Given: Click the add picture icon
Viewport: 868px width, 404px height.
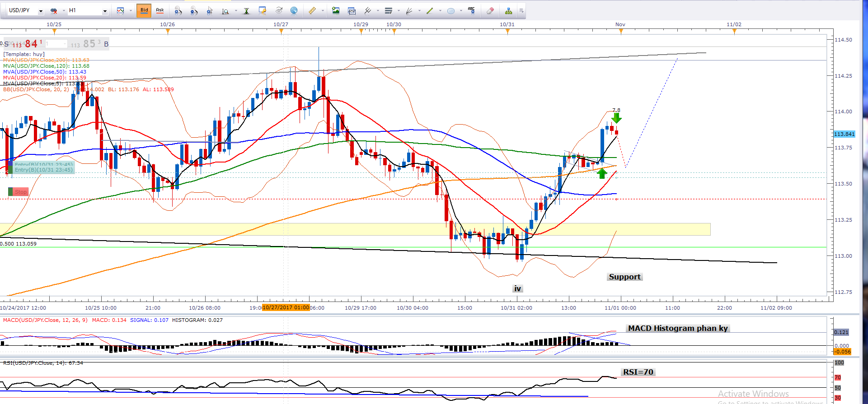Looking at the screenshot, I should point(336,10).
